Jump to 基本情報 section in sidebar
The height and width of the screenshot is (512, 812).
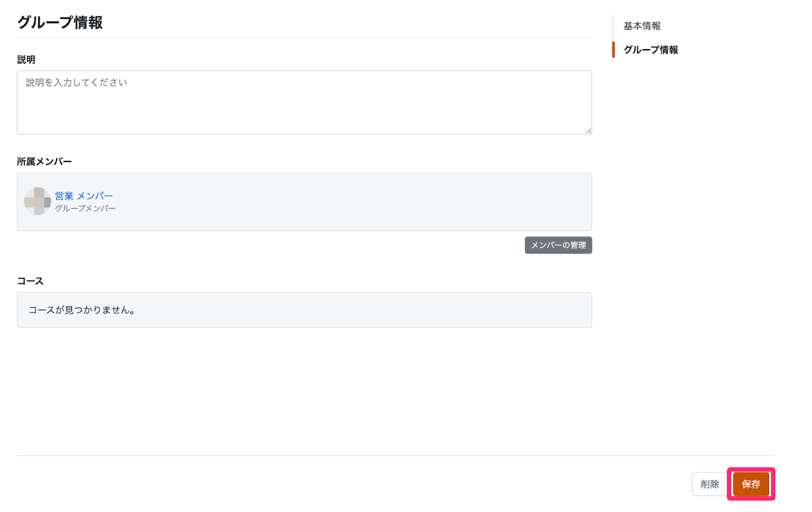642,26
